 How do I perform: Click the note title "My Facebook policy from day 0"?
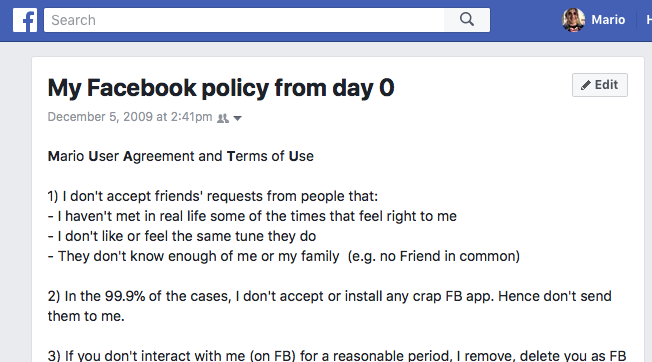pyautogui.click(x=221, y=88)
